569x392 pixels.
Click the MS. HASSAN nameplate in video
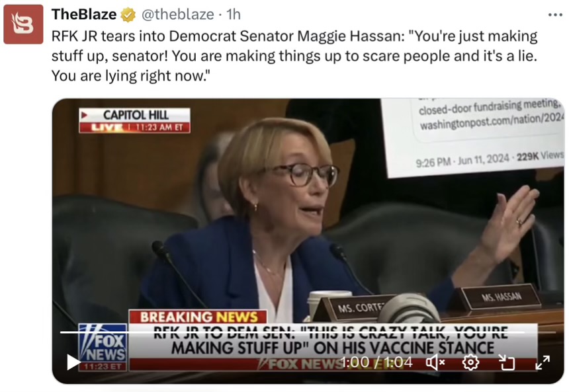point(501,297)
